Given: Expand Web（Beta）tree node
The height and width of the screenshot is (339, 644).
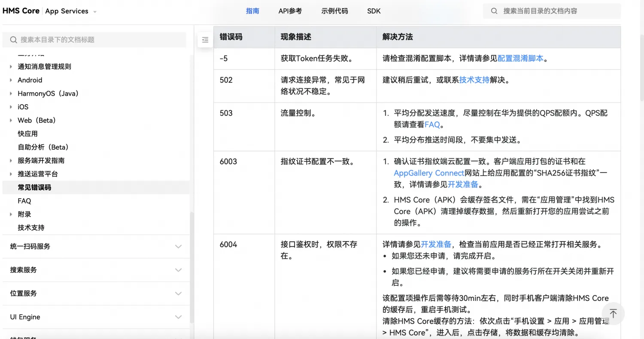Looking at the screenshot, I should [11, 120].
